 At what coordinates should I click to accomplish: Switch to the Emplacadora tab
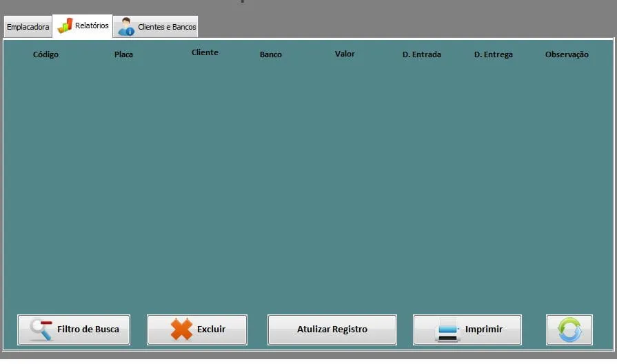pos(28,27)
